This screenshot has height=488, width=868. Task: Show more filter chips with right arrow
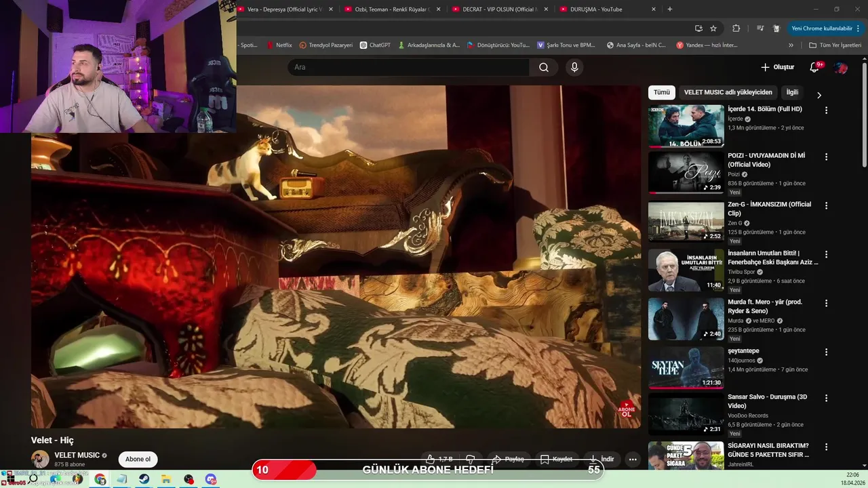[x=818, y=96]
